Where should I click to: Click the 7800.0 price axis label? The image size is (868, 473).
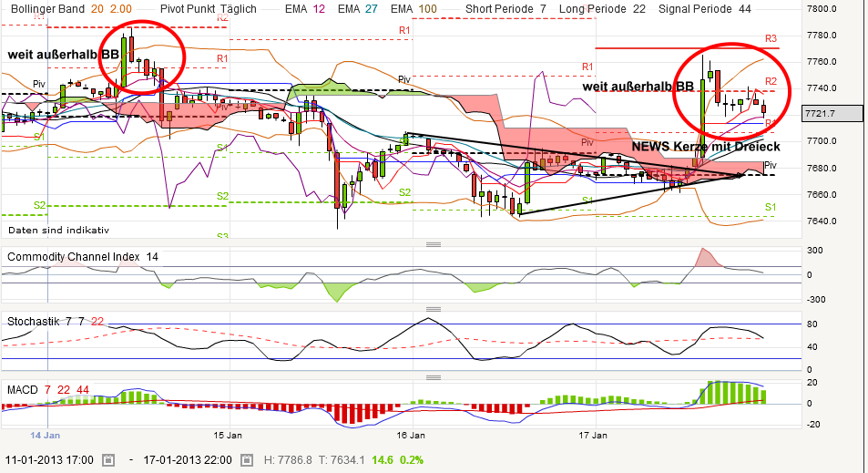(x=822, y=9)
